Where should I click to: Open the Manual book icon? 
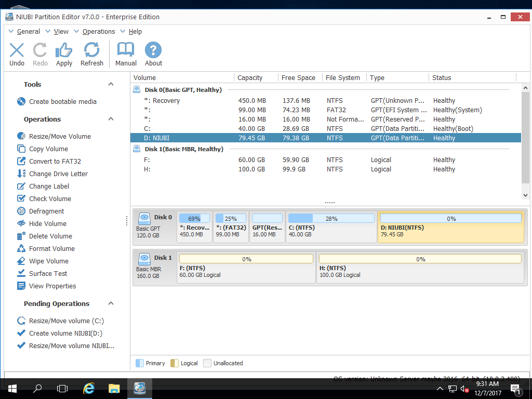[x=126, y=50]
